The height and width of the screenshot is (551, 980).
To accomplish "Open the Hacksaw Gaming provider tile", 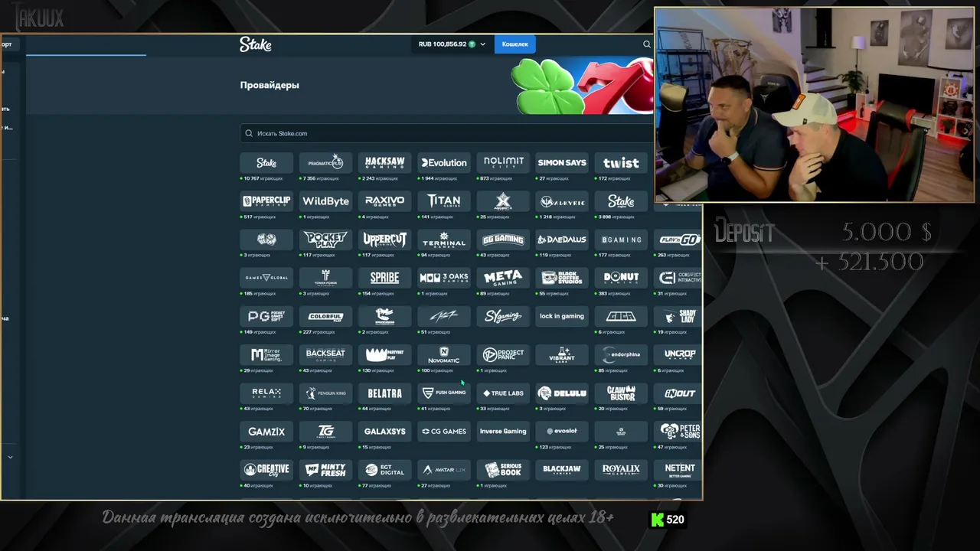I will click(384, 163).
